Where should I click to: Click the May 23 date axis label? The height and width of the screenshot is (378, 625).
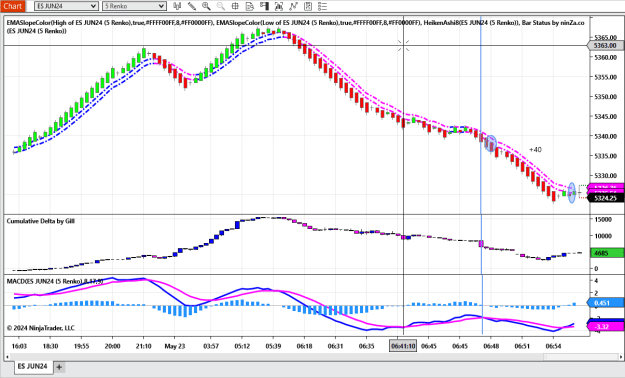click(175, 346)
